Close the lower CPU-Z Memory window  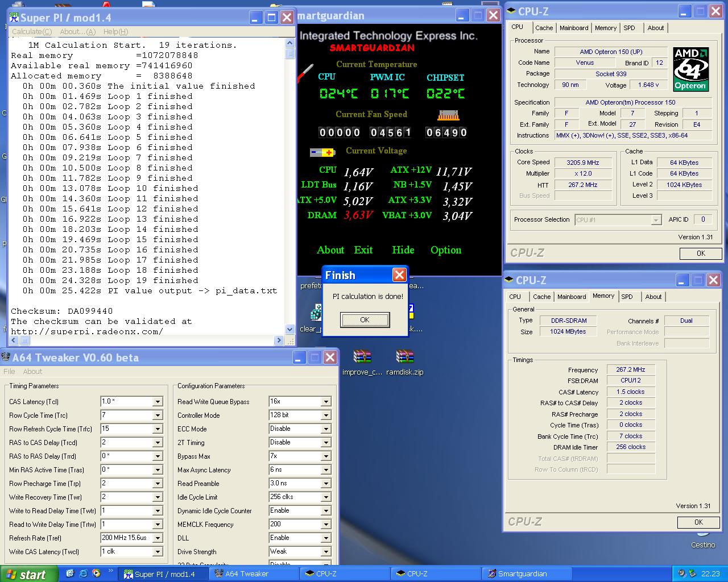coord(713,280)
